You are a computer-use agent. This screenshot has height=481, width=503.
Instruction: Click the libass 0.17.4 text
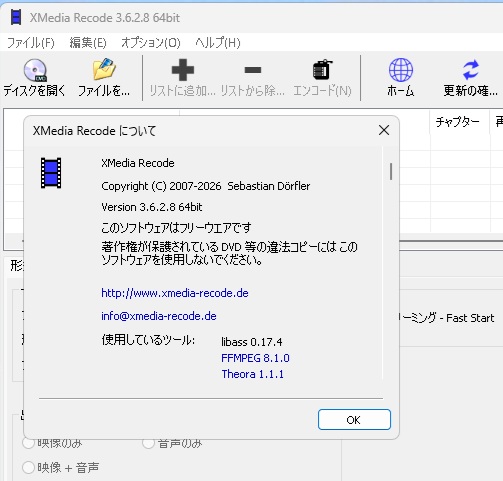pyautogui.click(x=252, y=342)
